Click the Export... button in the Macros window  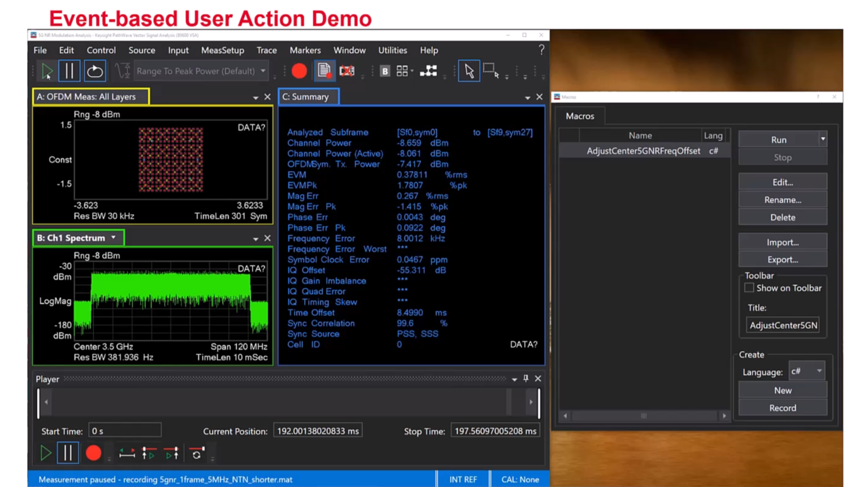(x=782, y=259)
